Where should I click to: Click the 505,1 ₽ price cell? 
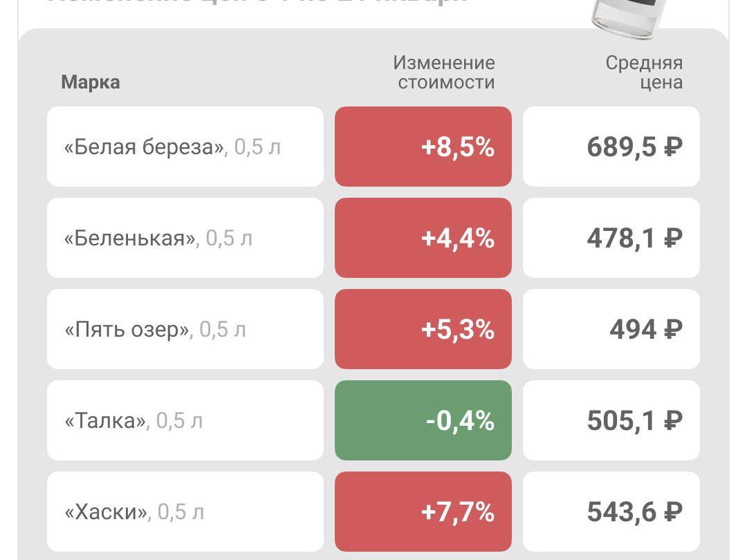[611, 420]
